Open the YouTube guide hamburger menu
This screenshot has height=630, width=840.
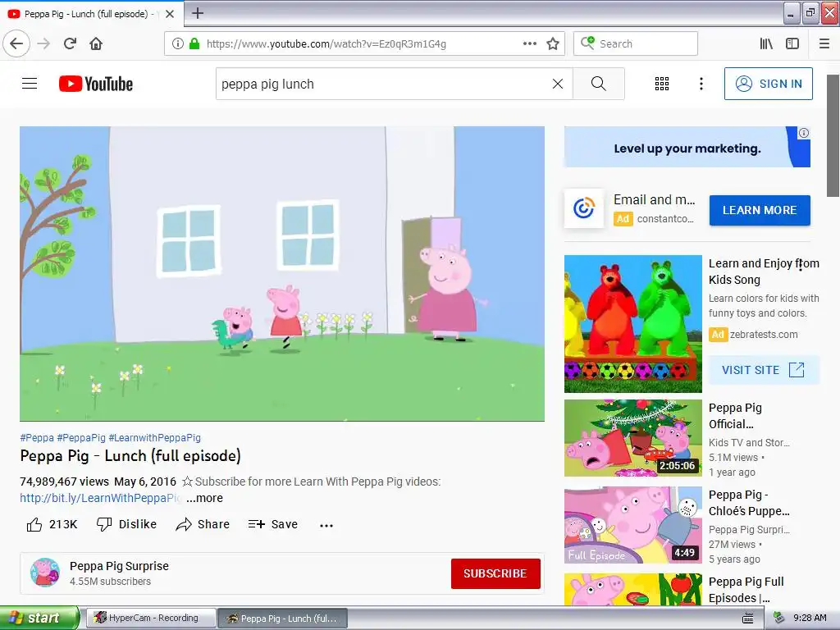pos(30,84)
